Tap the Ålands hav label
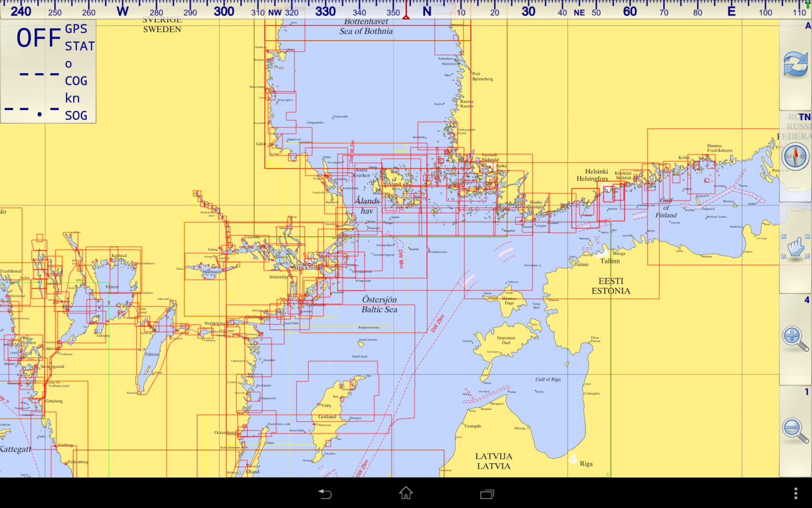Viewport: 812px width, 508px height. [367, 206]
